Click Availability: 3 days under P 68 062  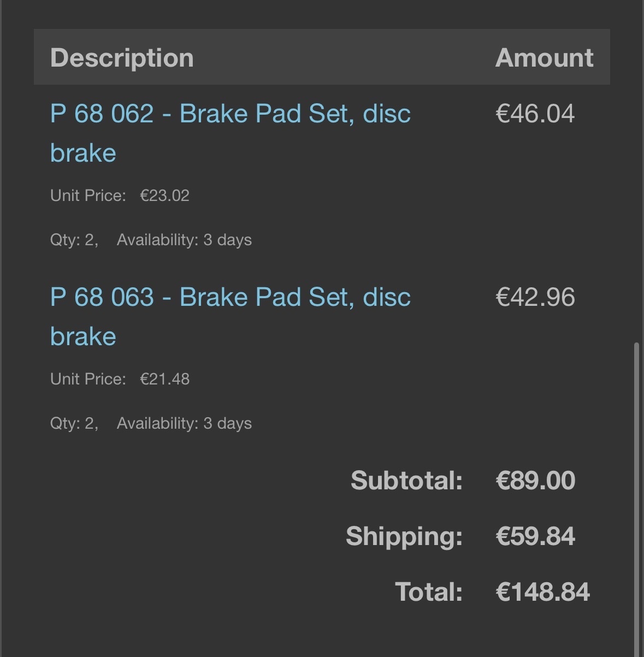click(x=184, y=240)
